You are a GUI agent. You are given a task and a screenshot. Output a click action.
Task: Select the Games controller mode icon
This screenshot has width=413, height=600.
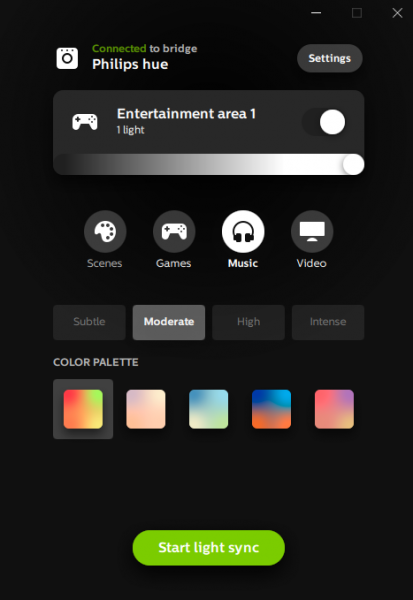point(174,232)
